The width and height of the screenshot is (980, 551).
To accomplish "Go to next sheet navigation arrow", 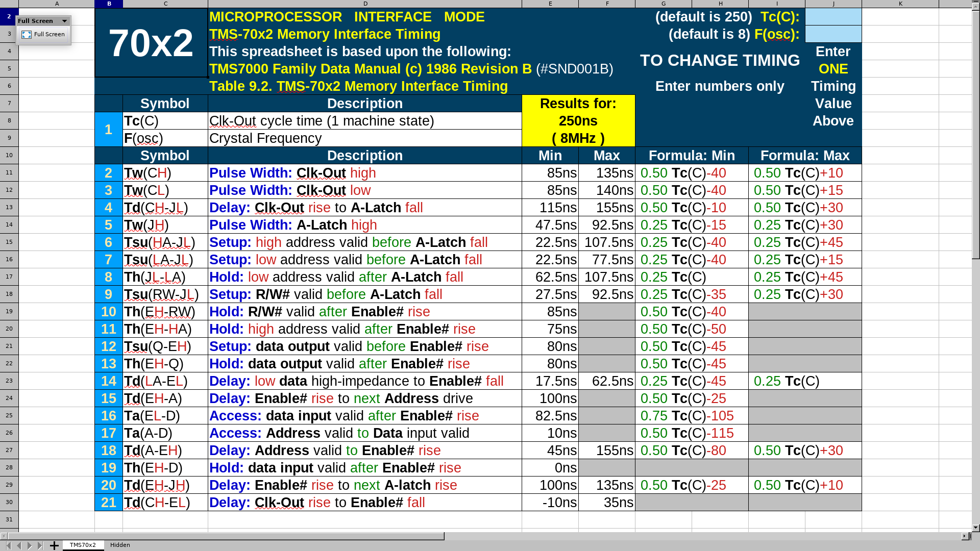I will tap(30, 545).
